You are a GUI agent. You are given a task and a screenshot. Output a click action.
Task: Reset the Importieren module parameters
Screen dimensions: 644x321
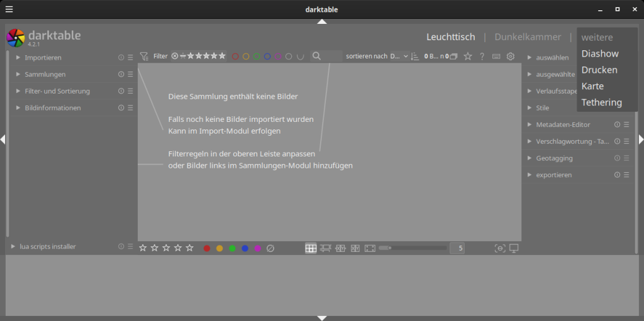pyautogui.click(x=121, y=57)
